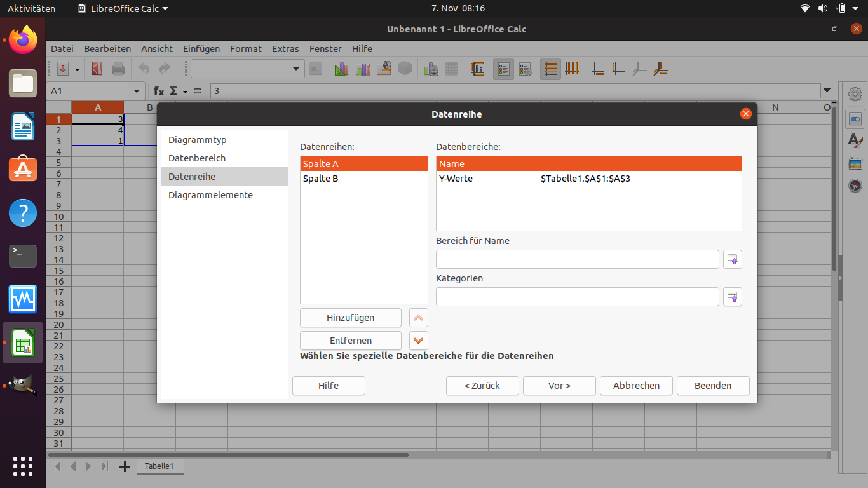This screenshot has height=488, width=868.
Task: Click the Titles icon in the toolbar
Action: (x=478, y=69)
